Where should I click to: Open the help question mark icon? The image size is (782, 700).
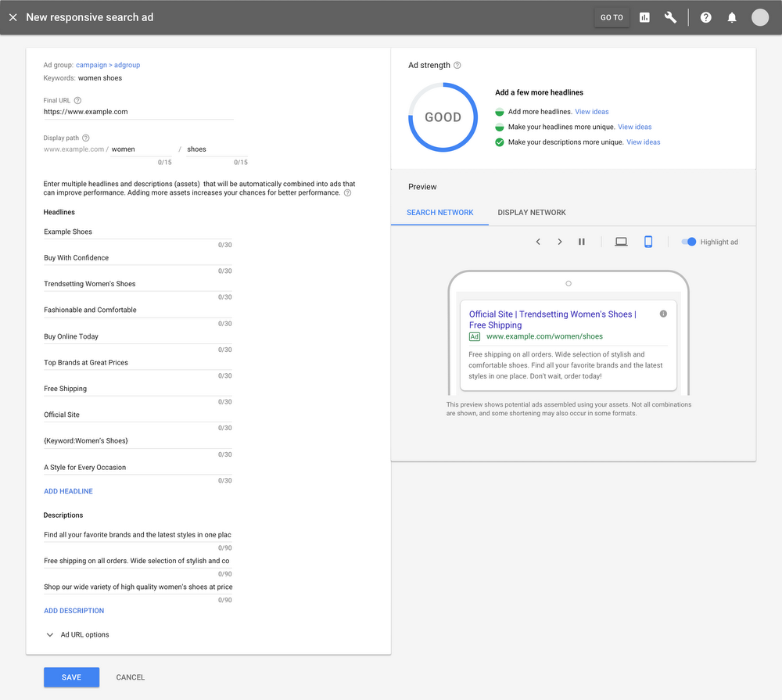[705, 16]
